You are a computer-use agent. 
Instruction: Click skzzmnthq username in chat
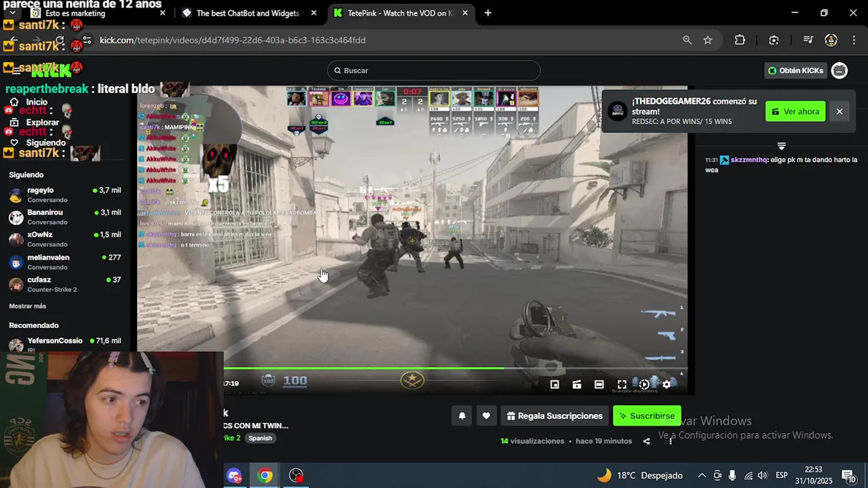tap(749, 160)
